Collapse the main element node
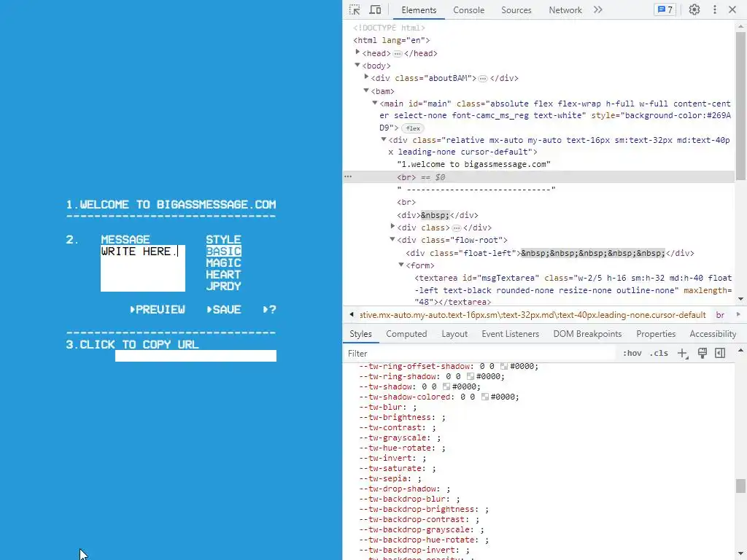 pos(375,103)
